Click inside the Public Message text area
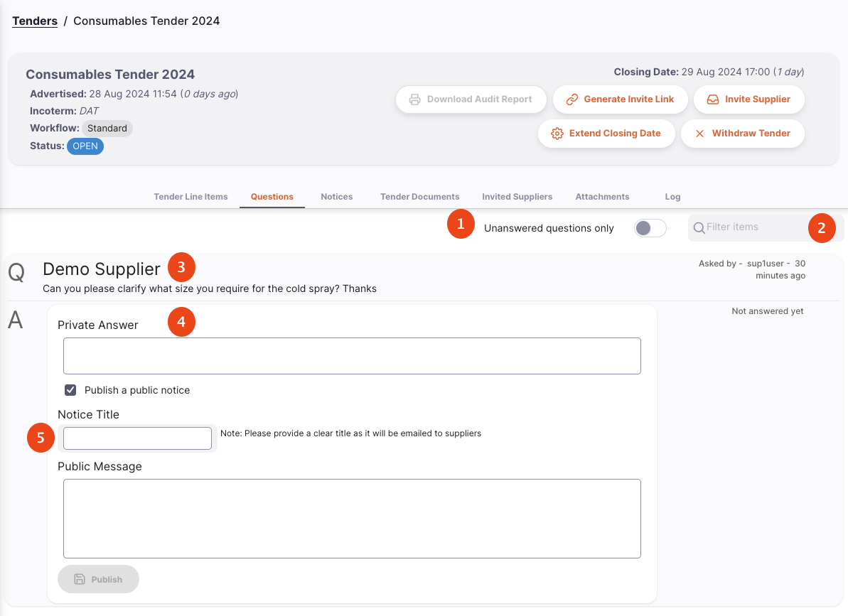 [x=352, y=519]
